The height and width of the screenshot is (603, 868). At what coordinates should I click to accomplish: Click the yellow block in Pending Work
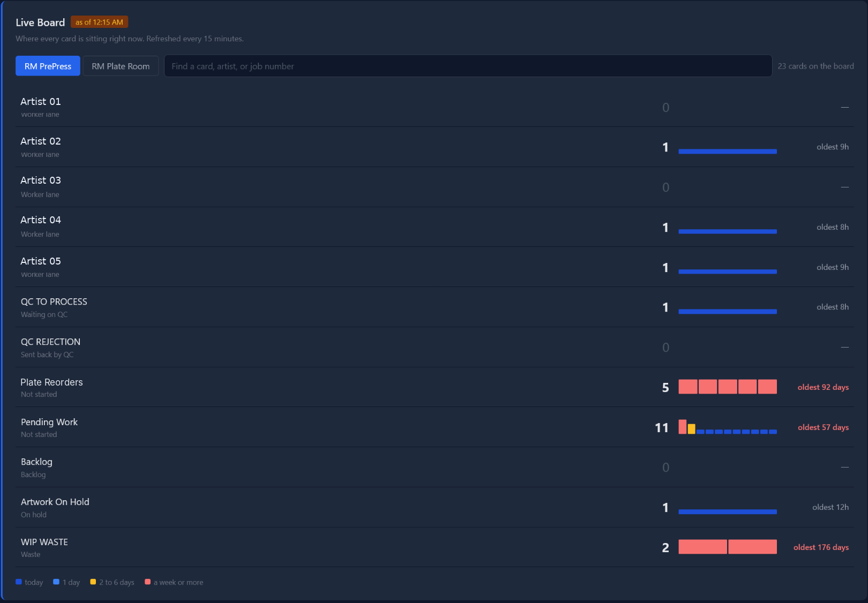(x=691, y=429)
